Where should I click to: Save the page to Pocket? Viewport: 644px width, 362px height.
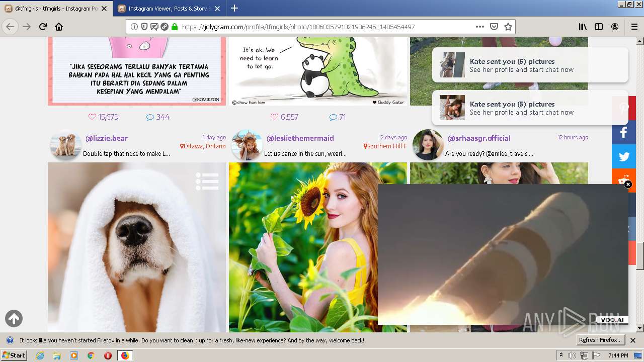(x=494, y=27)
